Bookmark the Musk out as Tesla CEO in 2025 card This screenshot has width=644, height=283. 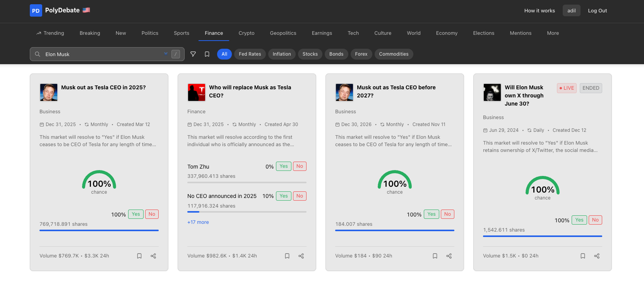click(x=139, y=256)
